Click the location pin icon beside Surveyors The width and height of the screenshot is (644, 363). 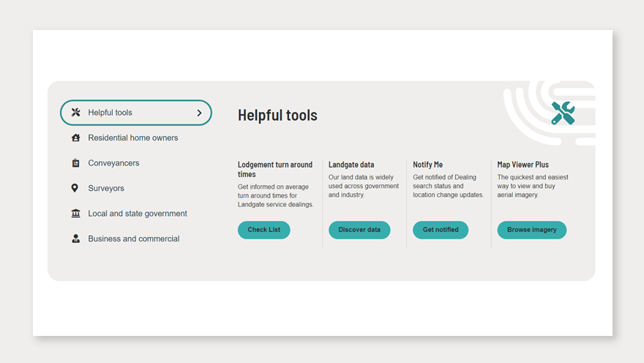[x=75, y=188]
